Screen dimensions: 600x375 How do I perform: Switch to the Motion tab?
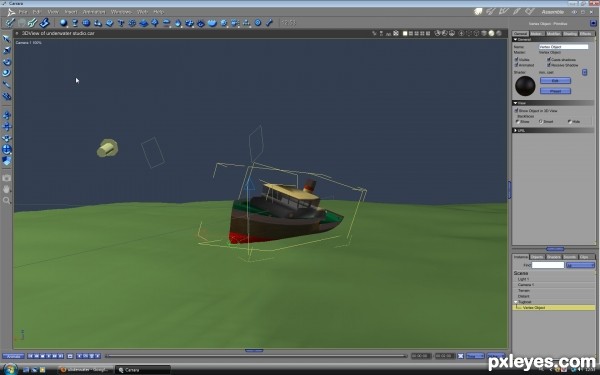click(x=537, y=34)
